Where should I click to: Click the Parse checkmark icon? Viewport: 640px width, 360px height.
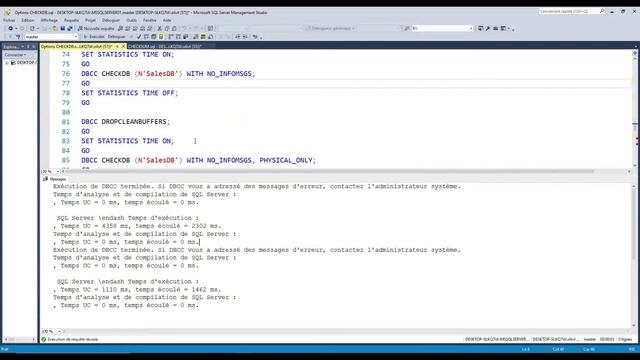139,37
